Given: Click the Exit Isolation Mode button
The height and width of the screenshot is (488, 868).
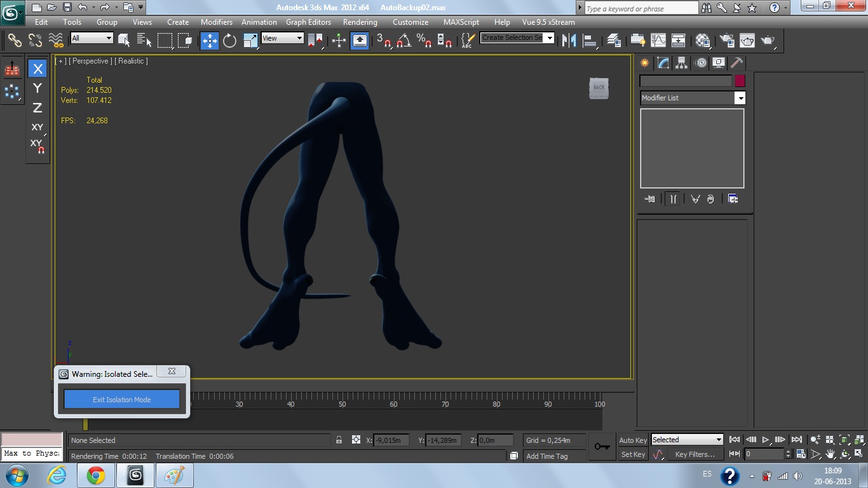Looking at the screenshot, I should (x=121, y=400).
